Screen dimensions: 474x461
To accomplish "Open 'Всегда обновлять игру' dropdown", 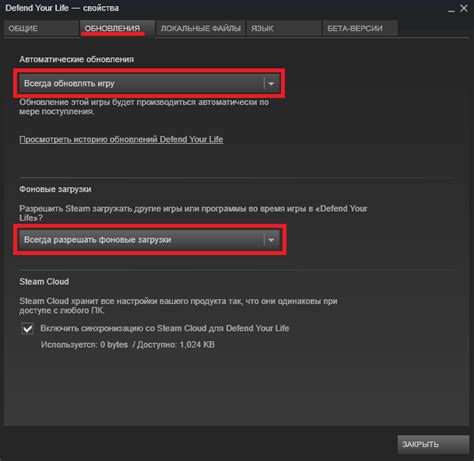I will click(x=149, y=83).
